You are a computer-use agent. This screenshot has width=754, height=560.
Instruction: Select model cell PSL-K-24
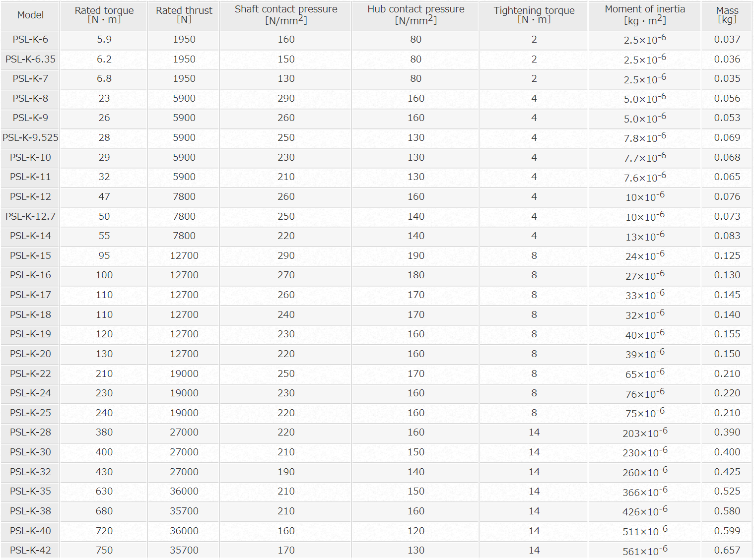click(30, 393)
